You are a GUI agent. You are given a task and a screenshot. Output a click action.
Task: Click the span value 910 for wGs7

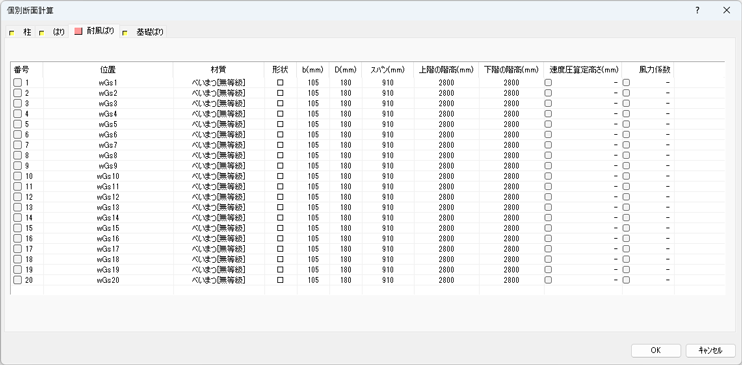pos(388,145)
